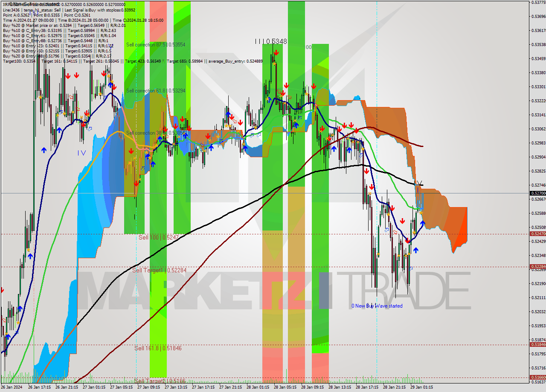Select the '0 New Buy Wave started' annotation
This screenshot has width=546, height=392.
click(377, 306)
